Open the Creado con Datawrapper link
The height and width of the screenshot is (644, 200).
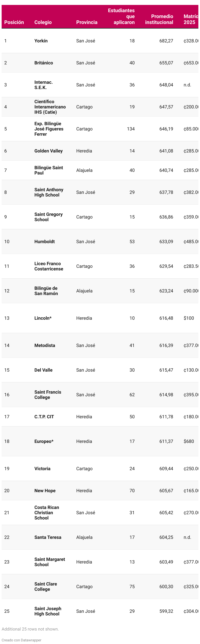click(x=21, y=640)
